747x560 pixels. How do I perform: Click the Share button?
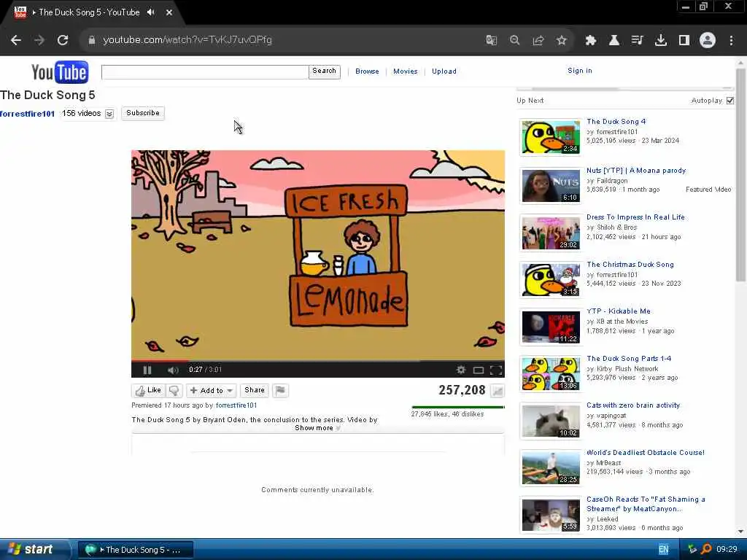point(255,391)
